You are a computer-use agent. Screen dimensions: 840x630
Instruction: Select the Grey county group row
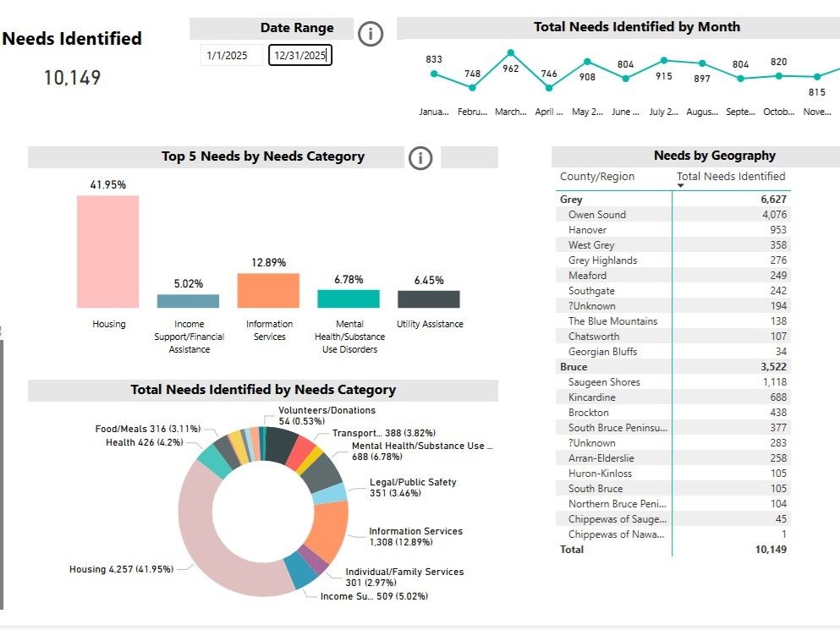pos(572,200)
